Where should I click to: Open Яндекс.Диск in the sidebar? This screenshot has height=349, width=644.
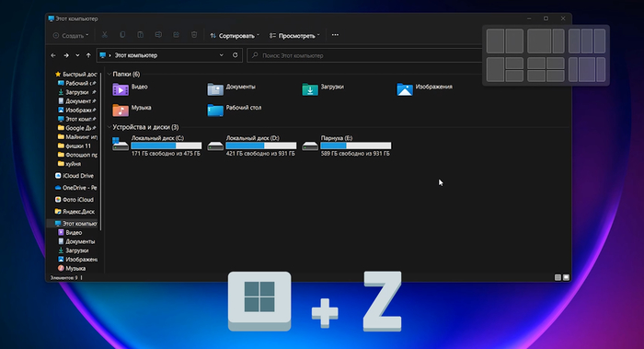point(75,211)
